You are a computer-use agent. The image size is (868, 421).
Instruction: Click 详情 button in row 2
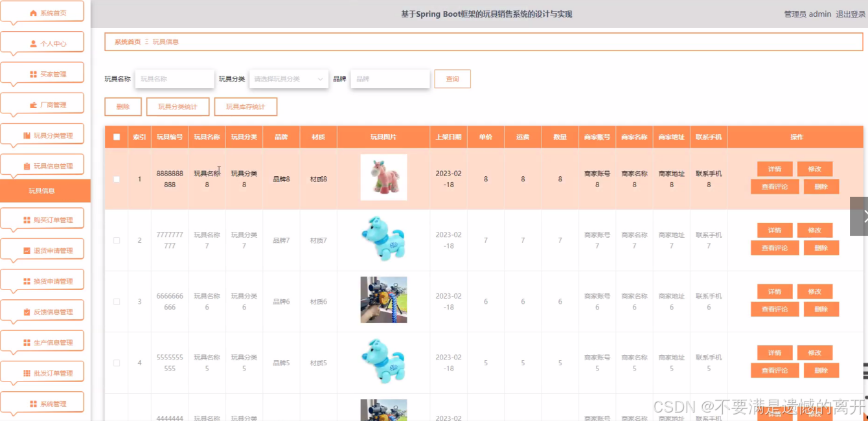tap(775, 230)
